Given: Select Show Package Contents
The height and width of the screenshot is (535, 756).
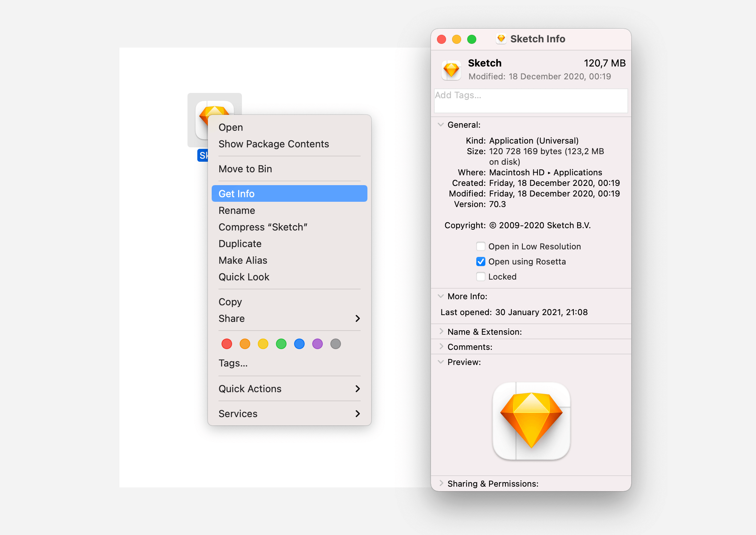Looking at the screenshot, I should (x=290, y=144).
